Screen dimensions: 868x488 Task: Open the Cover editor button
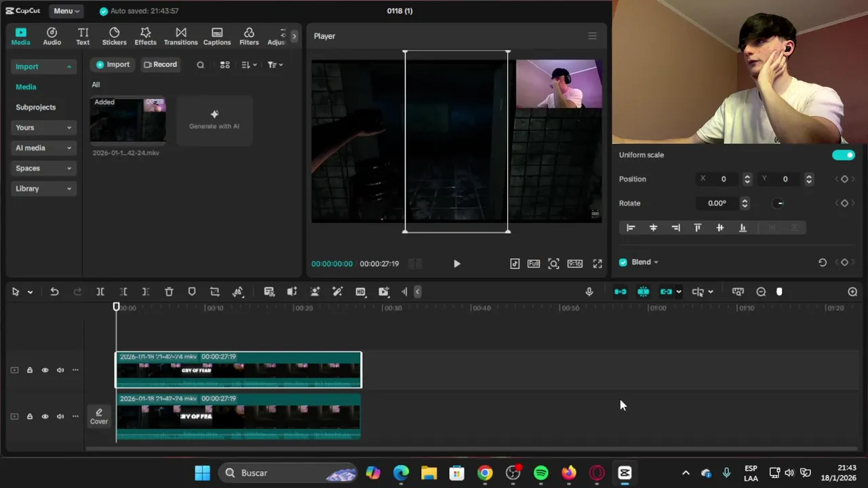[x=99, y=416]
